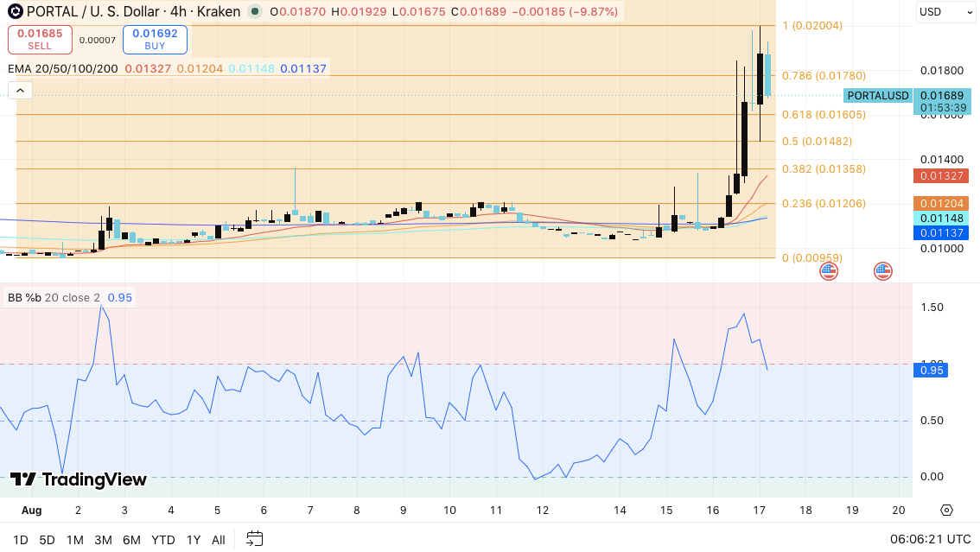Click the PORTAL coin logo icon

pos(15,11)
